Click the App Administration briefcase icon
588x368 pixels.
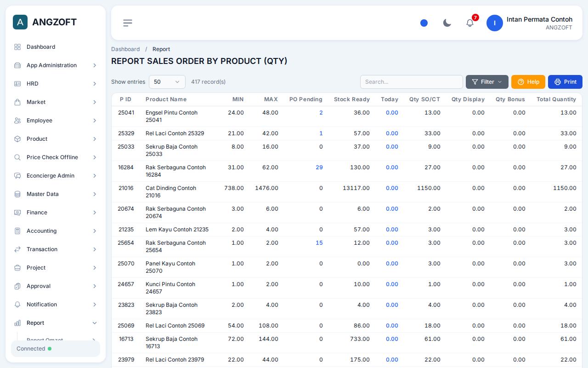[17, 65]
